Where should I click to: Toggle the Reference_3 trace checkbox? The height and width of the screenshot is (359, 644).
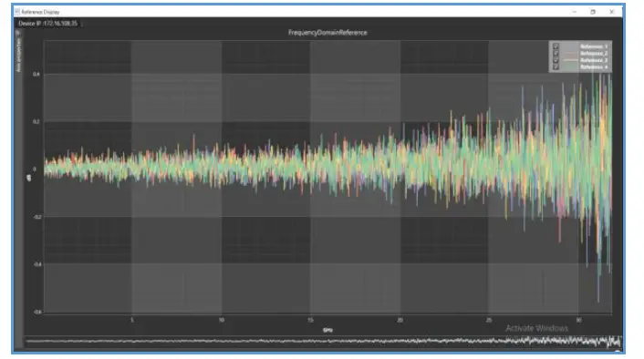pyautogui.click(x=556, y=60)
